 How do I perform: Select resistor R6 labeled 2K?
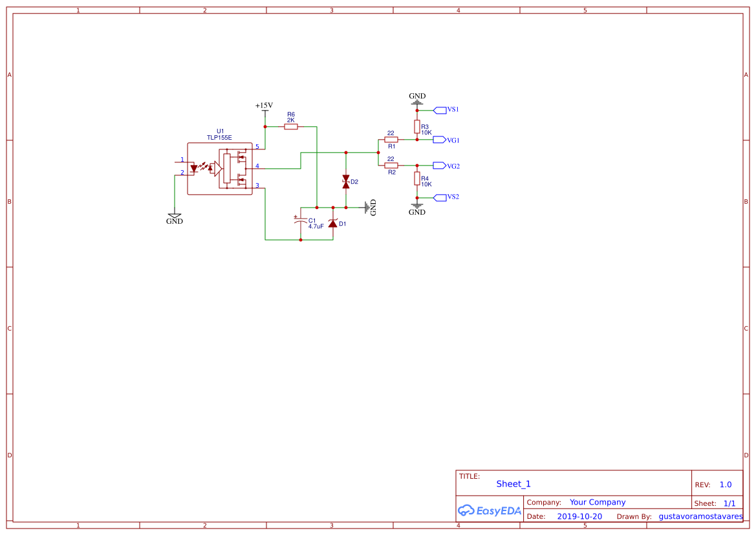(x=290, y=126)
